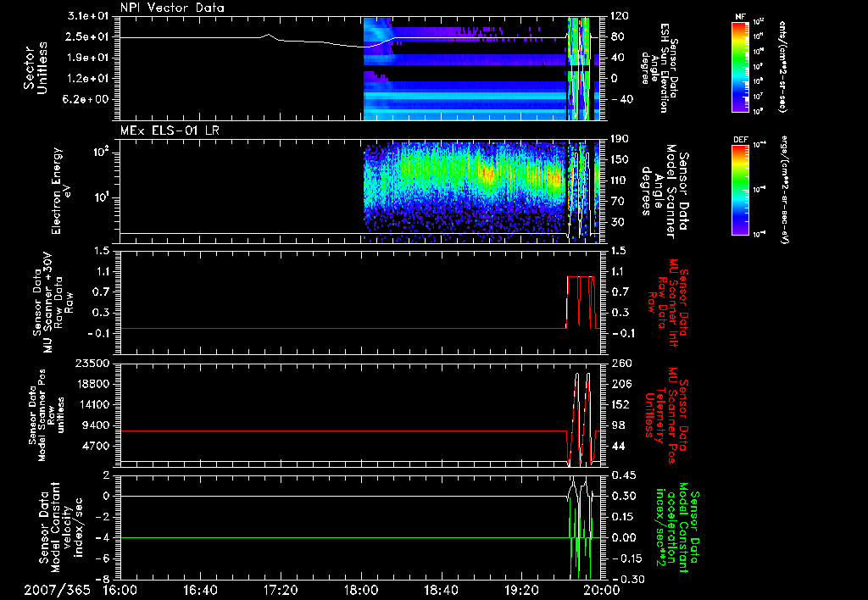Image resolution: width=868 pixels, height=600 pixels.
Task: Click the 98 telemetry axis value
Action: (618, 425)
